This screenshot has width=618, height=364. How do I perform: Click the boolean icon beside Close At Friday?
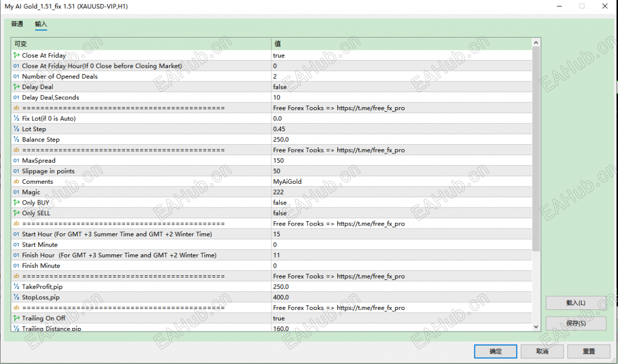coord(16,56)
